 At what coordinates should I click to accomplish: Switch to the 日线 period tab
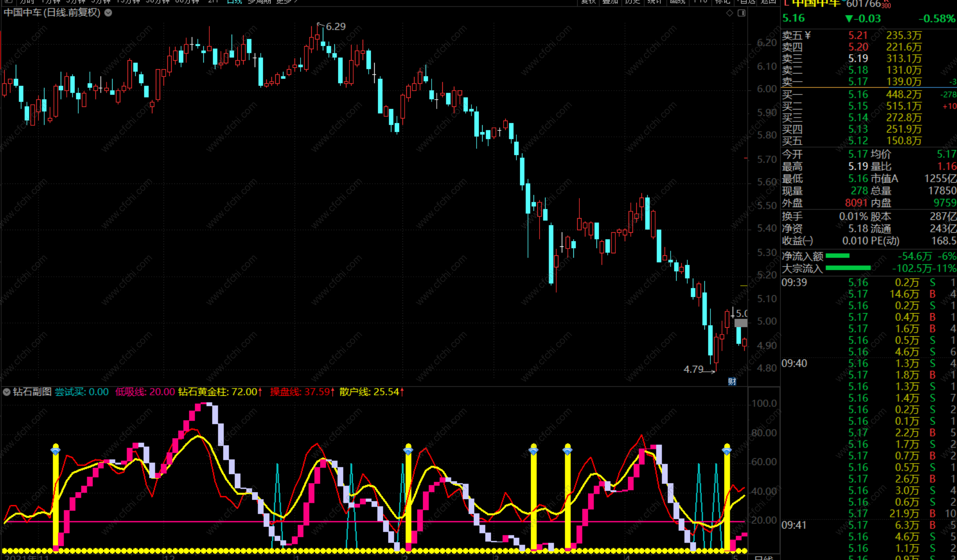234,2
